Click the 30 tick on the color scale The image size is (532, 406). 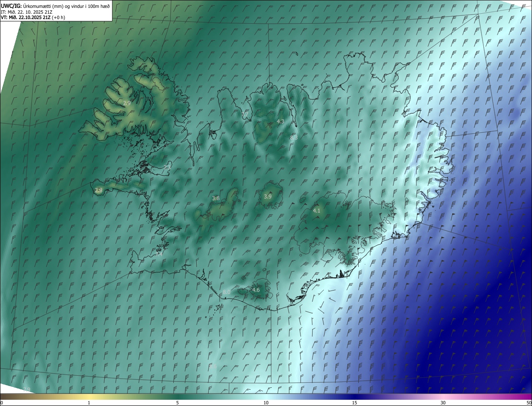[x=443, y=403]
